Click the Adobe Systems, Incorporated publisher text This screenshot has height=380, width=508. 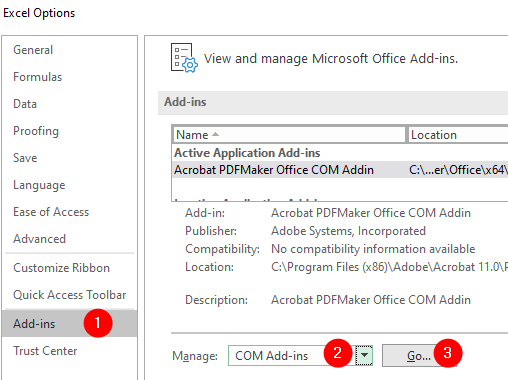pyautogui.click(x=348, y=231)
